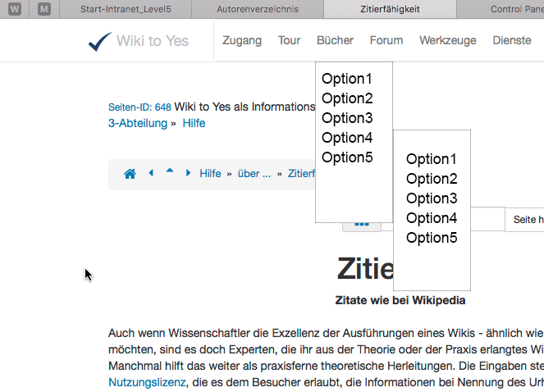Viewport: 544px width, 392px height.
Task: Click the blue grid icon button
Action: pyautogui.click(x=361, y=222)
